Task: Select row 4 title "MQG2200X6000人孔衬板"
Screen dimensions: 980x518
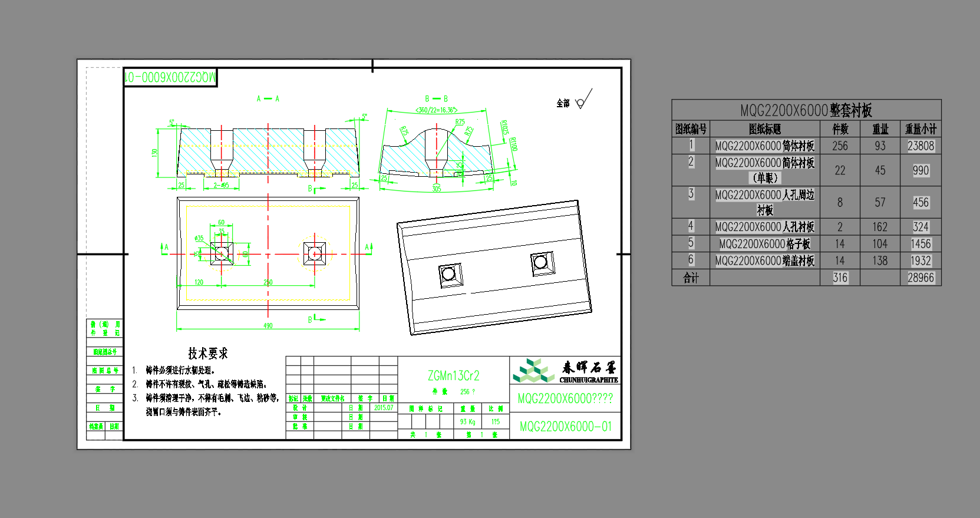Action: tap(765, 227)
